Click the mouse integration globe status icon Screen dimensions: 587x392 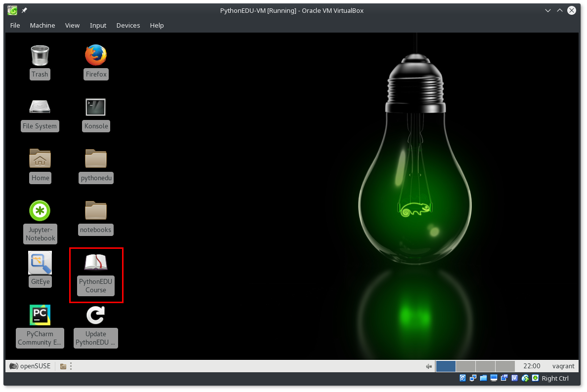coord(525,378)
